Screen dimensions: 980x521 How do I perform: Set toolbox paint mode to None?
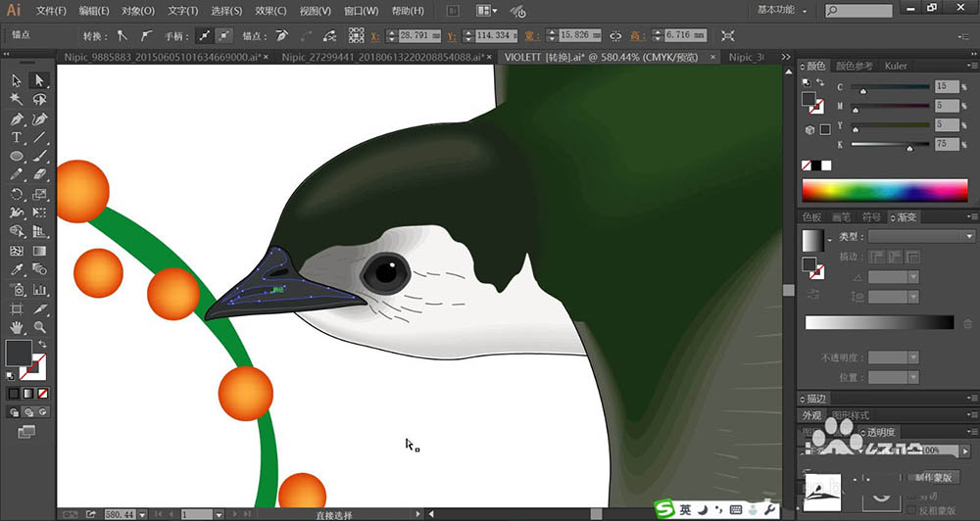click(42, 394)
